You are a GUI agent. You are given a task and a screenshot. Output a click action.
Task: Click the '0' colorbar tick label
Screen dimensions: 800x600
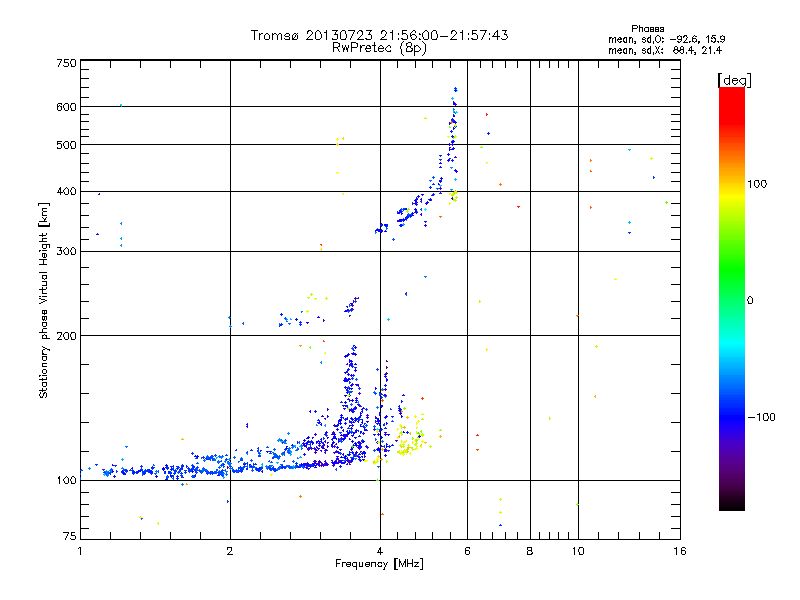click(x=749, y=300)
